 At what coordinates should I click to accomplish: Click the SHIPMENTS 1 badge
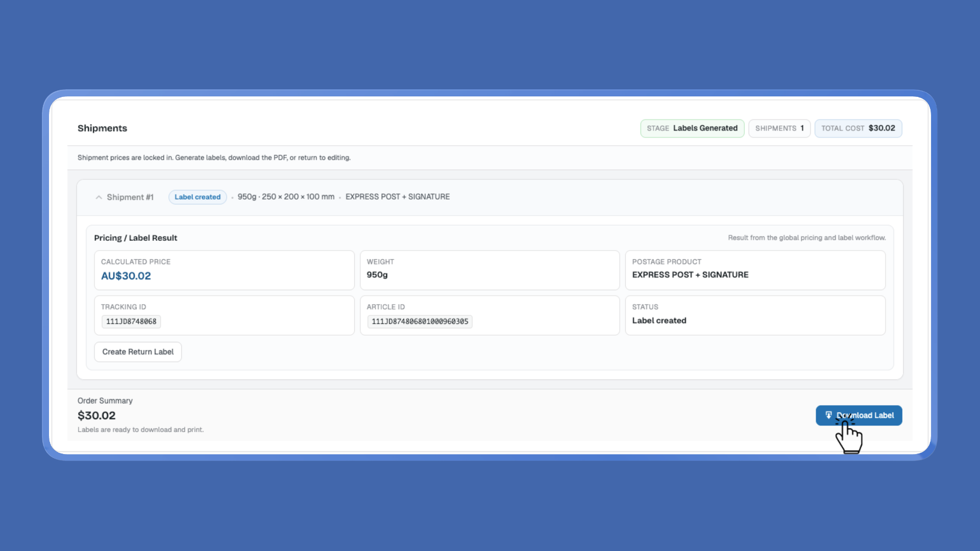(x=779, y=128)
